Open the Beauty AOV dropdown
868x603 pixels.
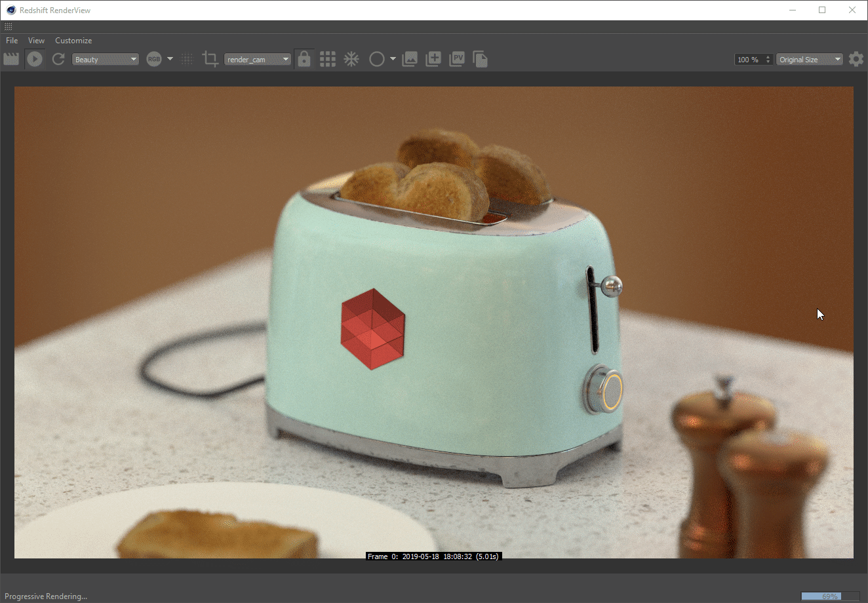[106, 59]
